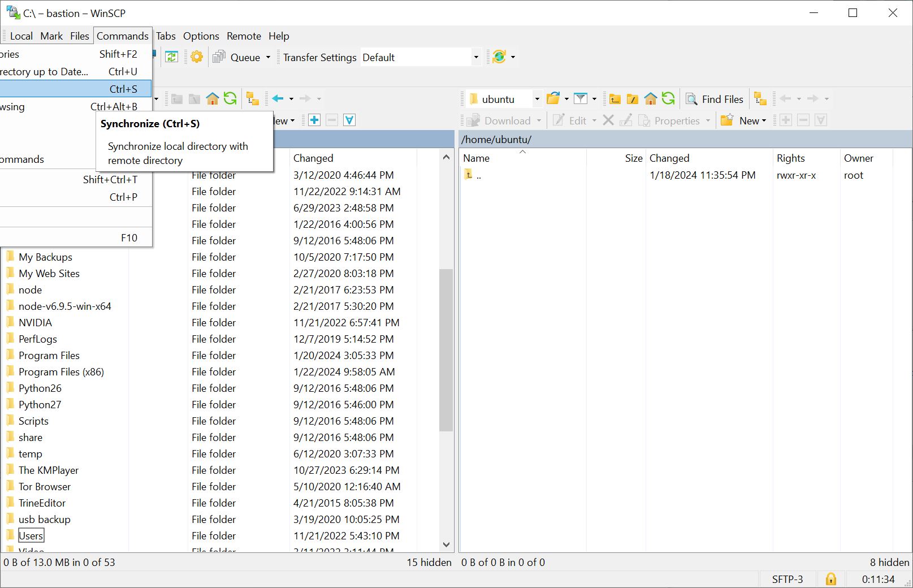Go to remote root directory icon
Screen dimensions: 913x588
tap(633, 99)
